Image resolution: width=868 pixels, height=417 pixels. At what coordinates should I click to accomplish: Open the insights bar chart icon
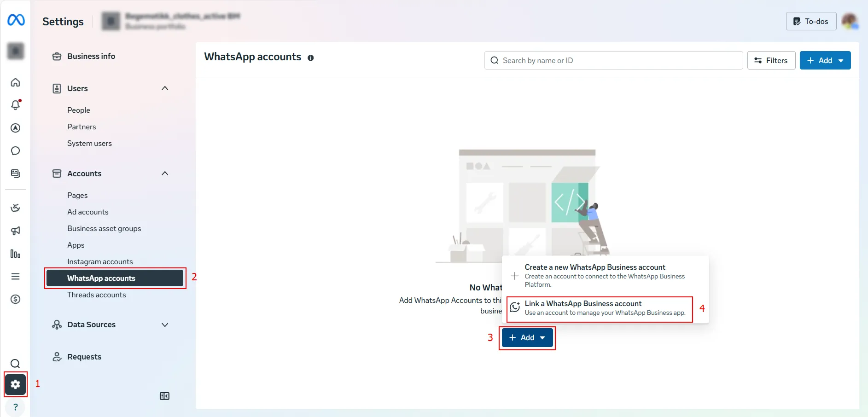[x=16, y=254]
